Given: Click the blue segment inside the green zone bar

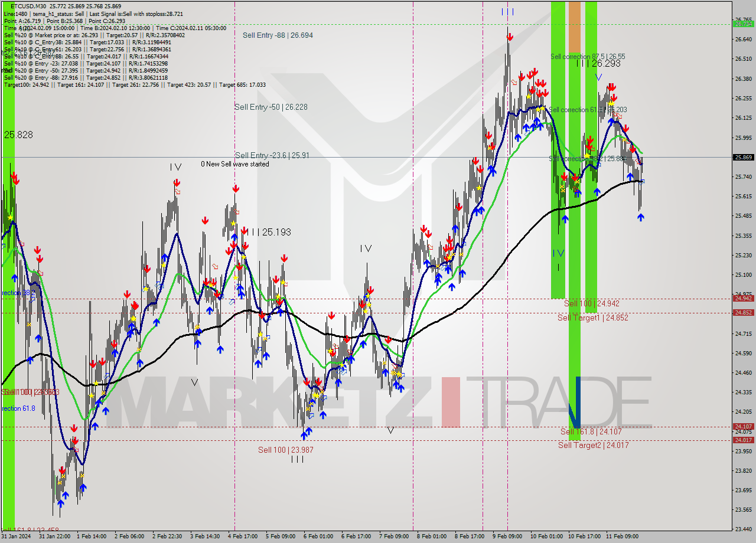Looking at the screenshot, I should 576,403.
